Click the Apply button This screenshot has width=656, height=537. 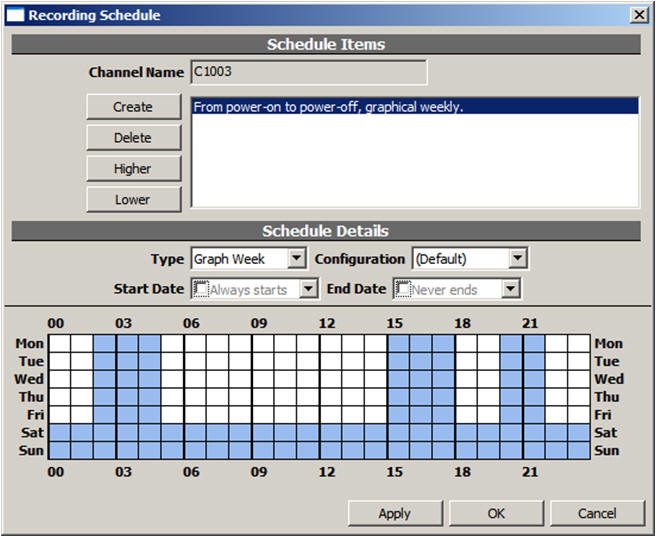pos(394,513)
